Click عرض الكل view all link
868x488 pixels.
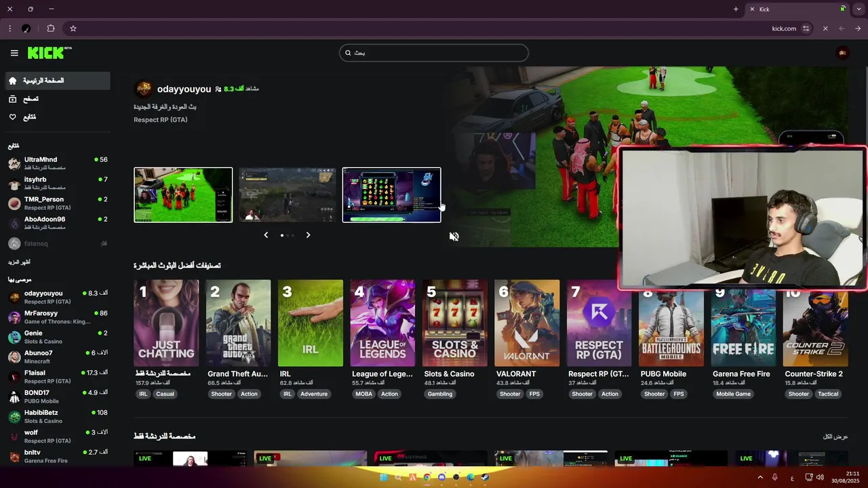835,436
